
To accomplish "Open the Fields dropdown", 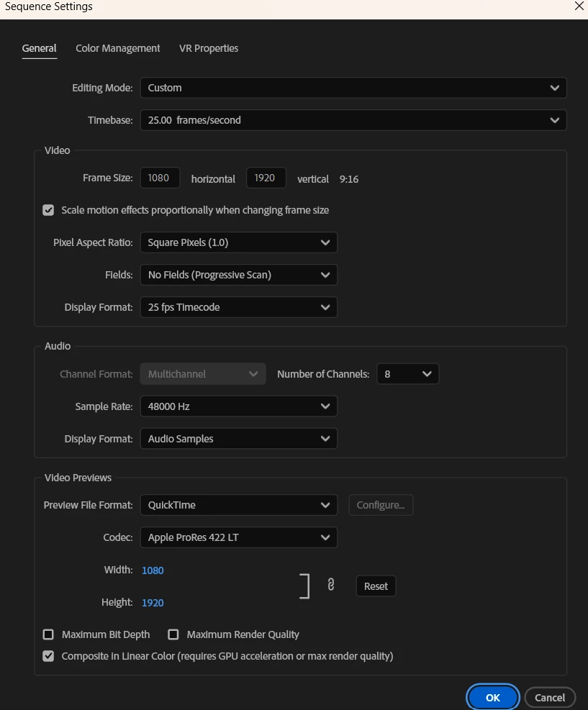I will (239, 275).
